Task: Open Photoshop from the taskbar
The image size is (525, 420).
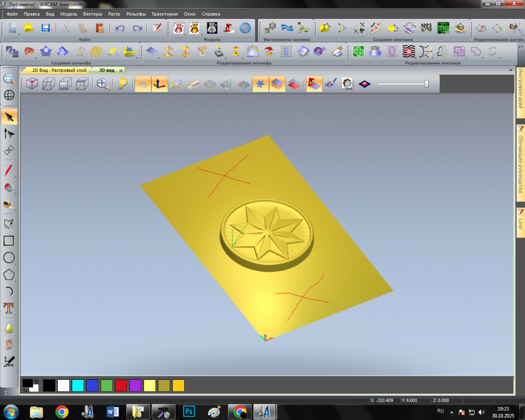Action: click(x=189, y=412)
